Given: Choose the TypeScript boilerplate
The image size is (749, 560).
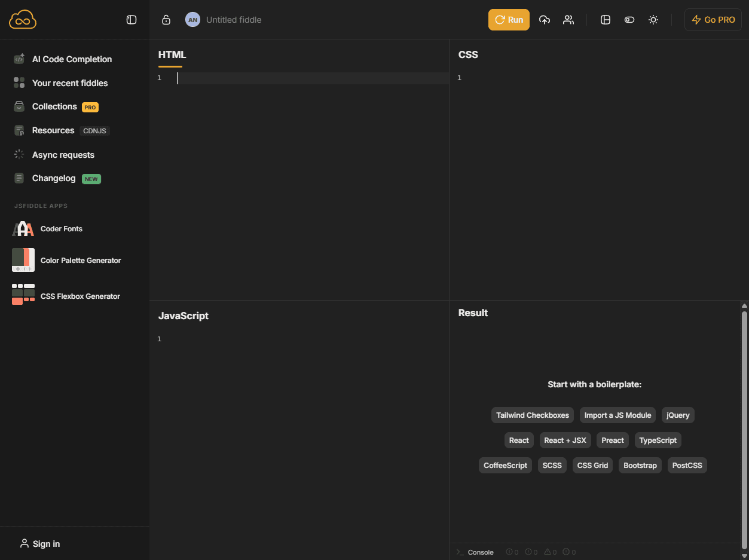Looking at the screenshot, I should (x=658, y=440).
